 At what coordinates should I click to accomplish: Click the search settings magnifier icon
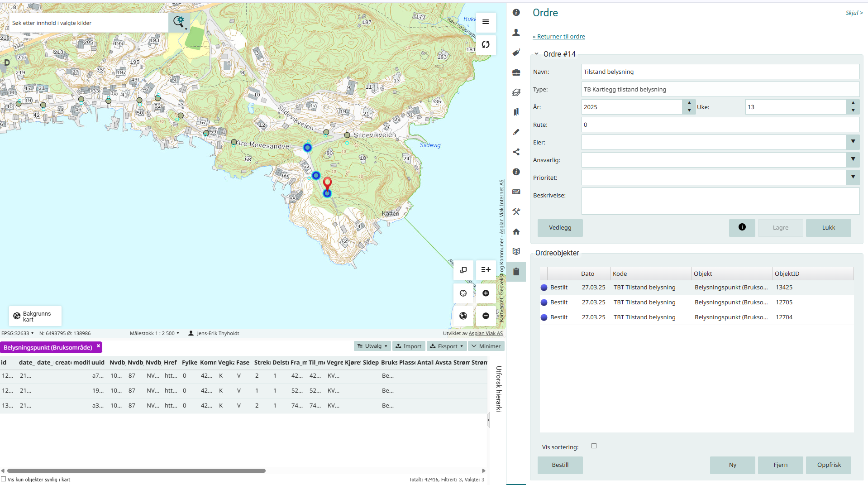pos(179,21)
